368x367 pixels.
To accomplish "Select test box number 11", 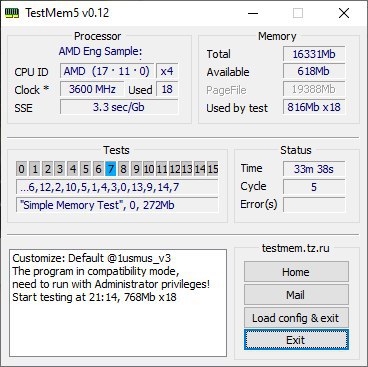I will pyautogui.click(x=162, y=169).
